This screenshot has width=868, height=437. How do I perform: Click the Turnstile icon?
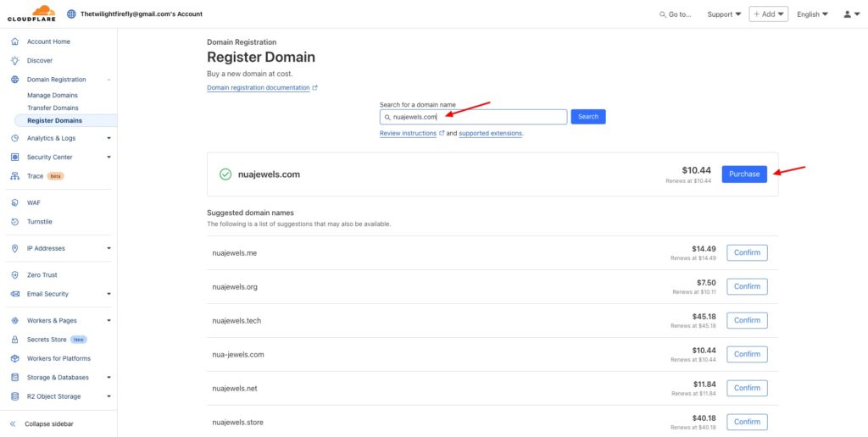coord(15,222)
